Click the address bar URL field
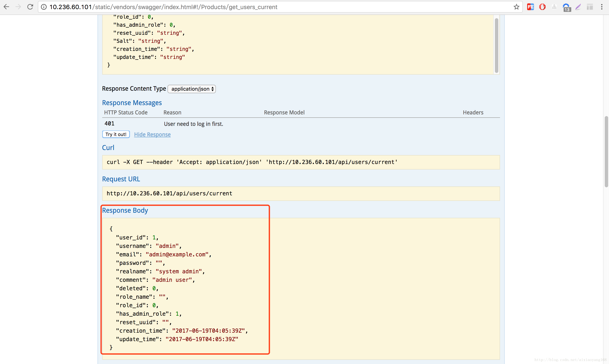Image resolution: width=609 pixels, height=364 pixels. [280, 7]
